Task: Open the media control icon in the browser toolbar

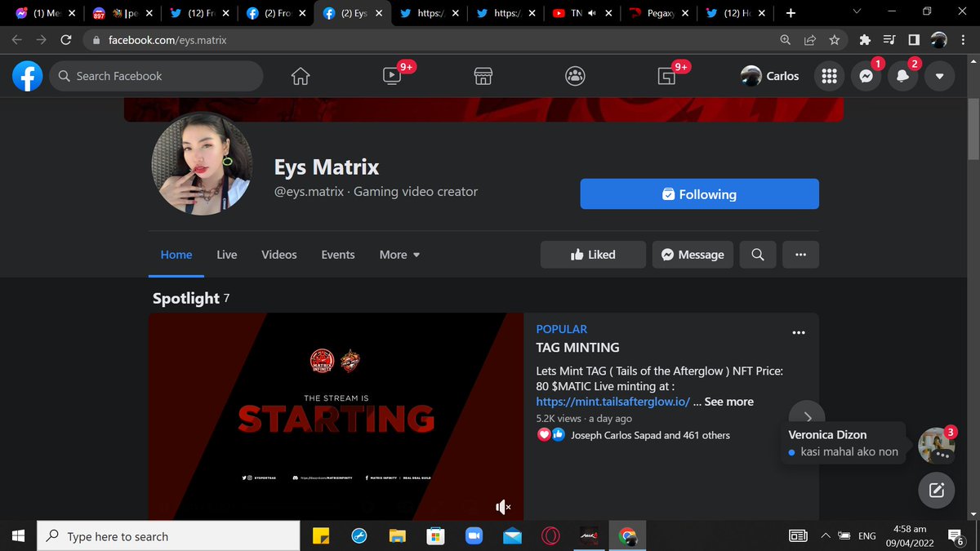Action: point(889,39)
